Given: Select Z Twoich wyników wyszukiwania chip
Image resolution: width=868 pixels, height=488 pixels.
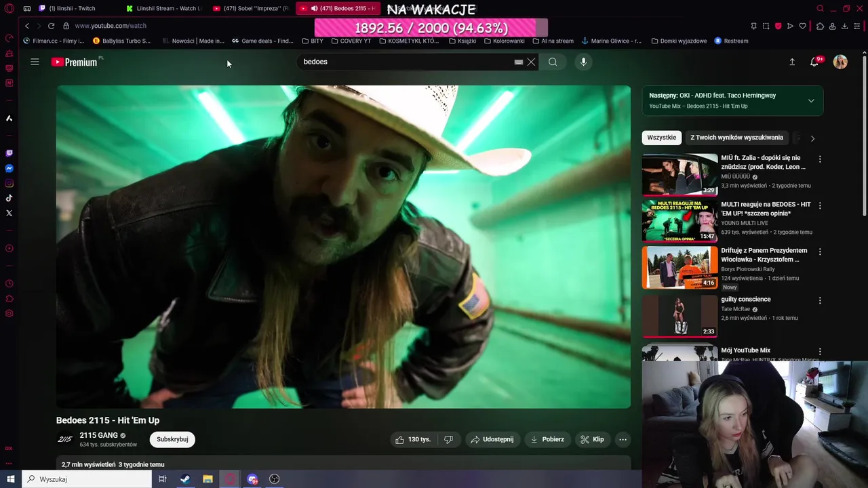Looking at the screenshot, I should (736, 138).
